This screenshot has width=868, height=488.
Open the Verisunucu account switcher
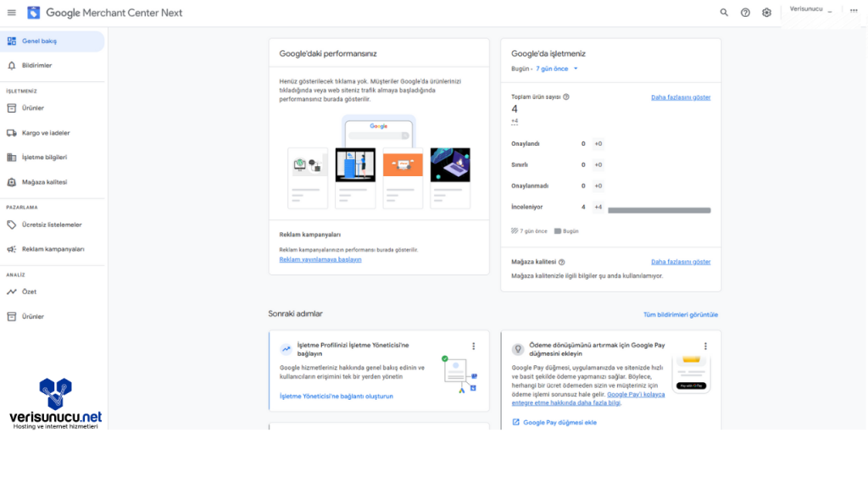click(x=811, y=9)
